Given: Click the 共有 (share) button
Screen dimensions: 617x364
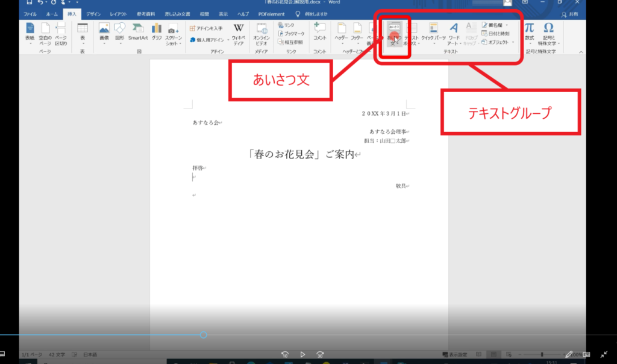Looking at the screenshot, I should click(569, 14).
